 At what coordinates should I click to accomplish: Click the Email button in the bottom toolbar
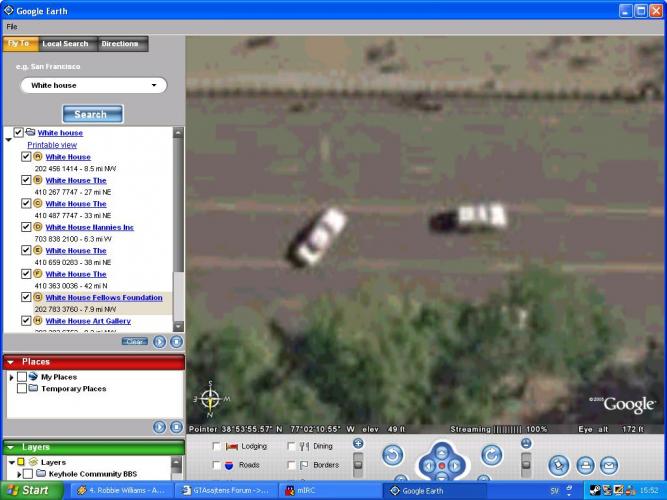[x=609, y=465]
